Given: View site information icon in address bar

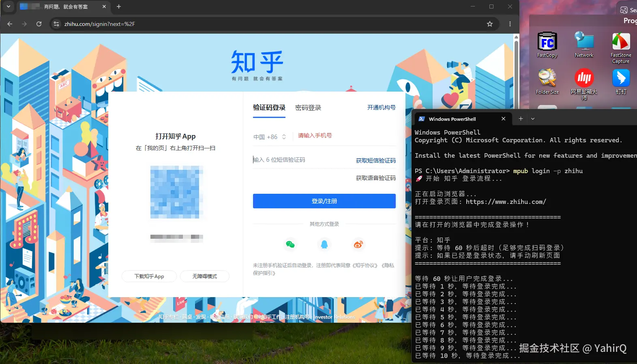Looking at the screenshot, I should coord(57,24).
